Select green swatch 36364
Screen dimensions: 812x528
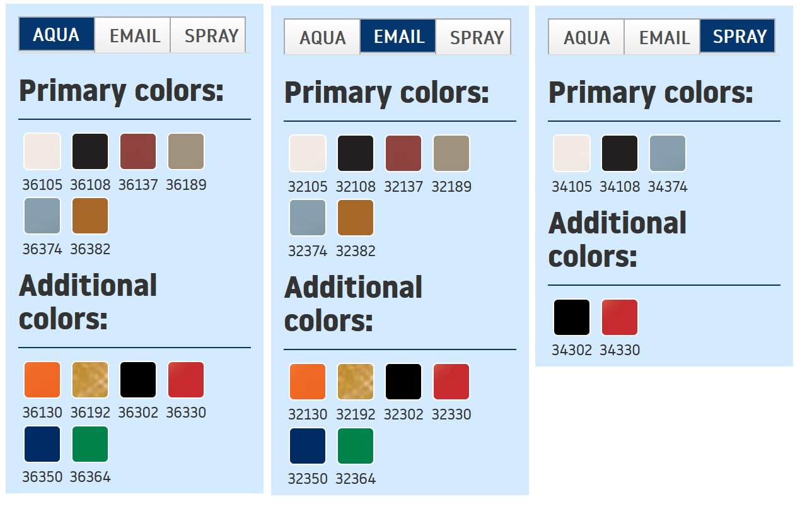pyautogui.click(x=90, y=444)
